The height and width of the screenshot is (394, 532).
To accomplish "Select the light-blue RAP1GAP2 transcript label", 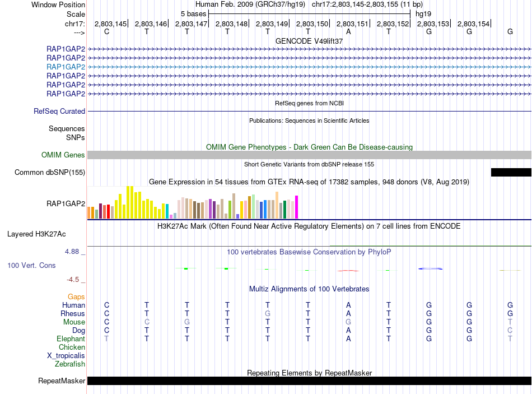I will point(66,67).
